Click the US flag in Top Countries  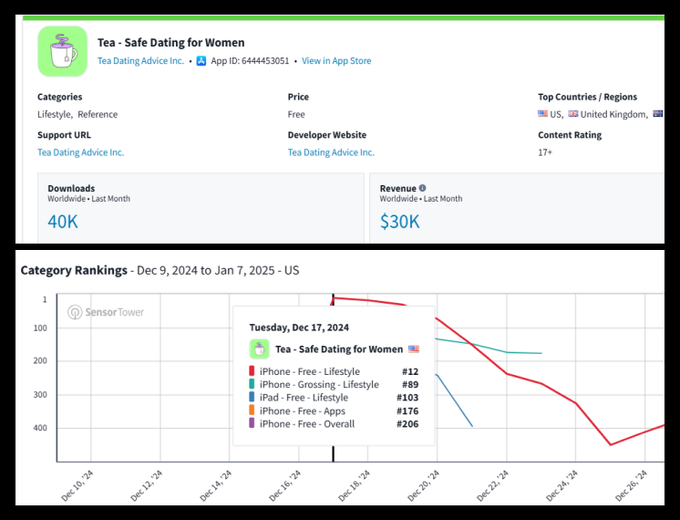point(543,114)
